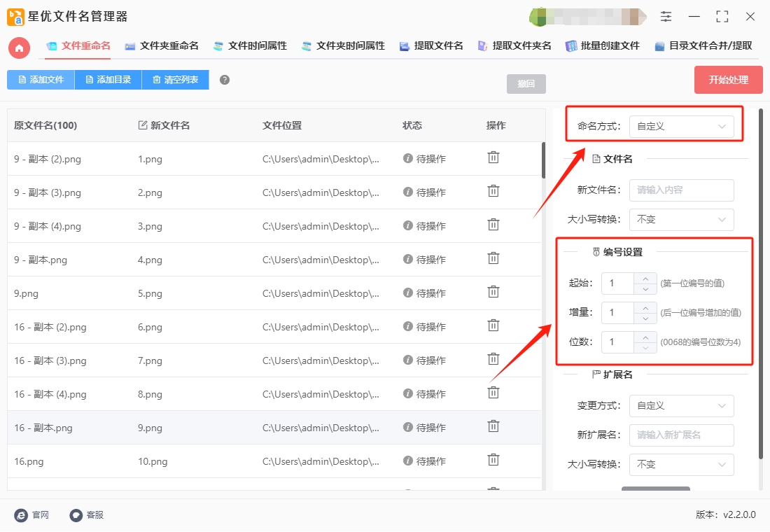Switch to 提取文件名 tab
The width and height of the screenshot is (770, 532).
431,46
